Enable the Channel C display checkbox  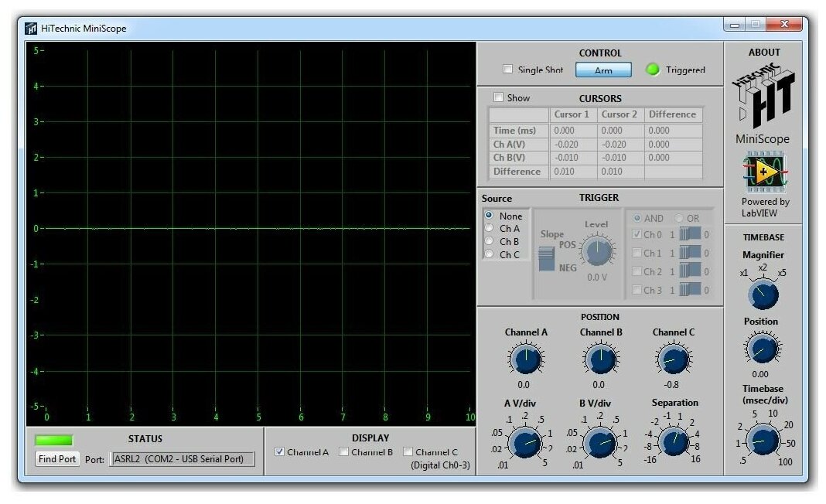click(x=408, y=452)
